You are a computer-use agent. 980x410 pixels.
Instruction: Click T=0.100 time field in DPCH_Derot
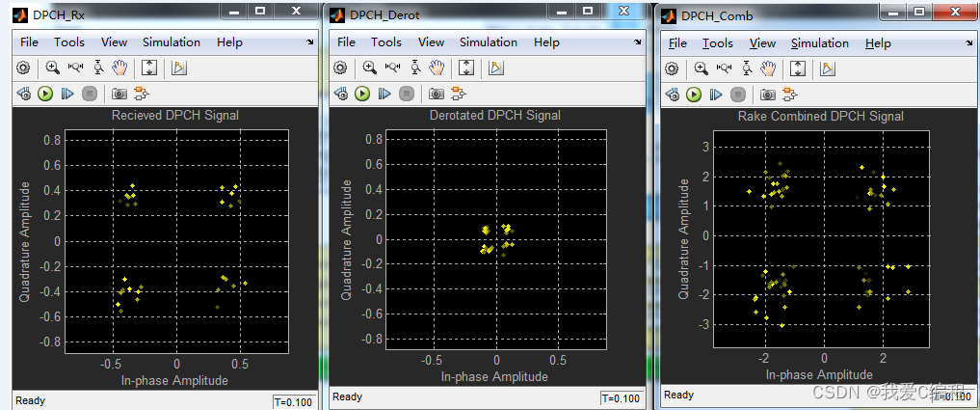tap(620, 398)
